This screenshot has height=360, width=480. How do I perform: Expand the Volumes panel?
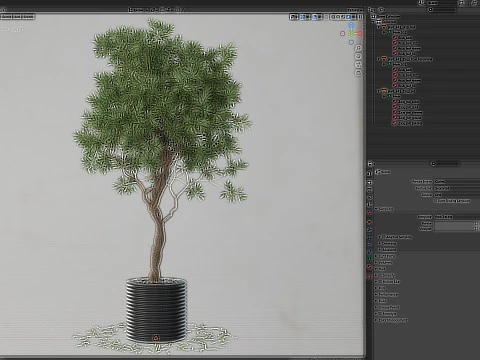click(376, 263)
